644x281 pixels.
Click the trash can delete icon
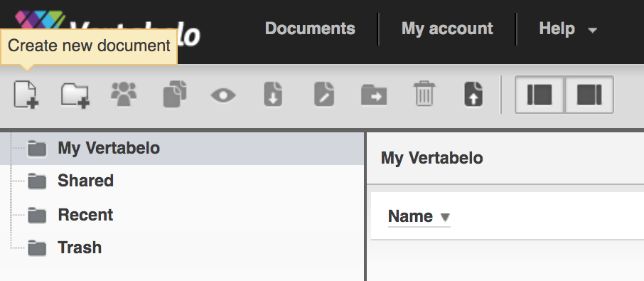pos(424,94)
